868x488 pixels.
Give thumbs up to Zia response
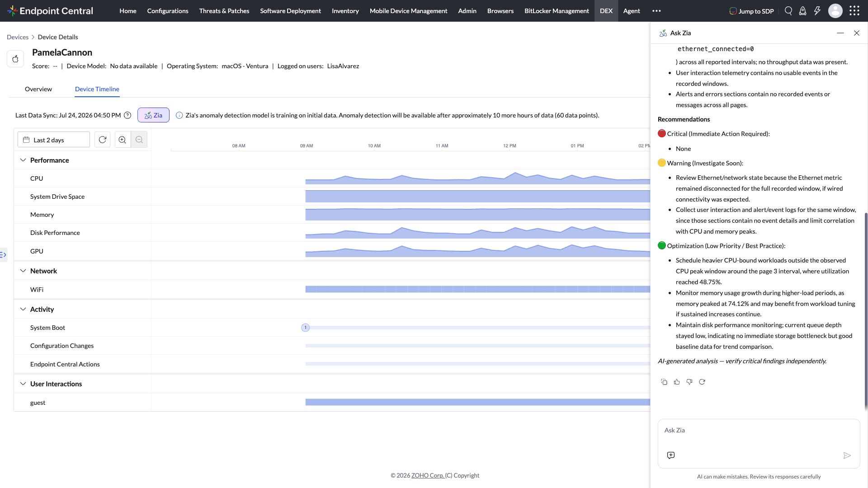[677, 382]
